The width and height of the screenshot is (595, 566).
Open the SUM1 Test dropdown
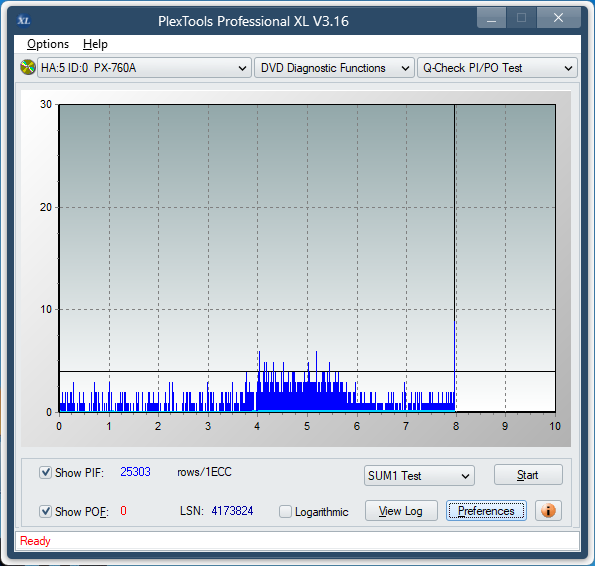pyautogui.click(x=419, y=476)
